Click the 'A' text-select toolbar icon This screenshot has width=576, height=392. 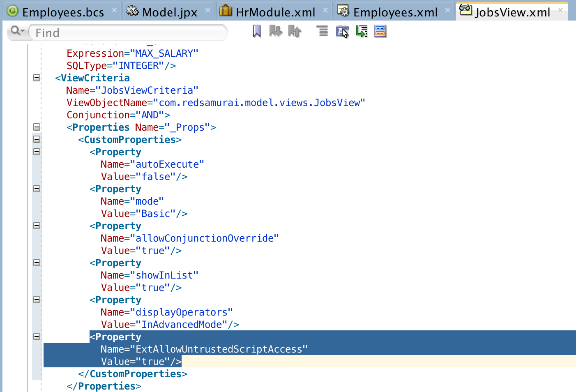tap(343, 31)
